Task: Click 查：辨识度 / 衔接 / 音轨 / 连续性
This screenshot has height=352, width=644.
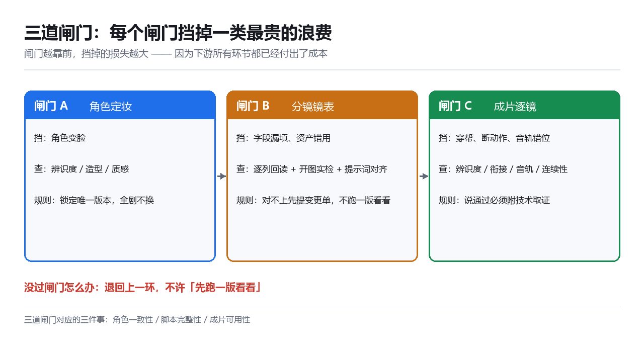Action: [503, 169]
